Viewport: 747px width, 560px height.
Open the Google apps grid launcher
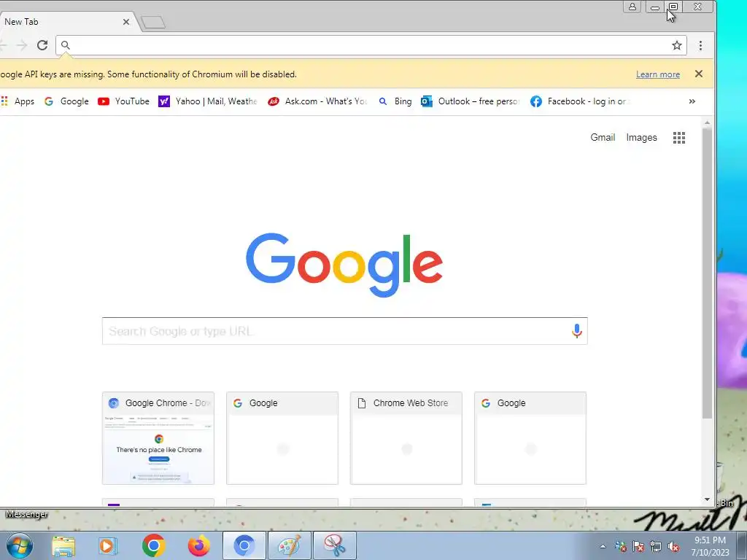point(679,138)
